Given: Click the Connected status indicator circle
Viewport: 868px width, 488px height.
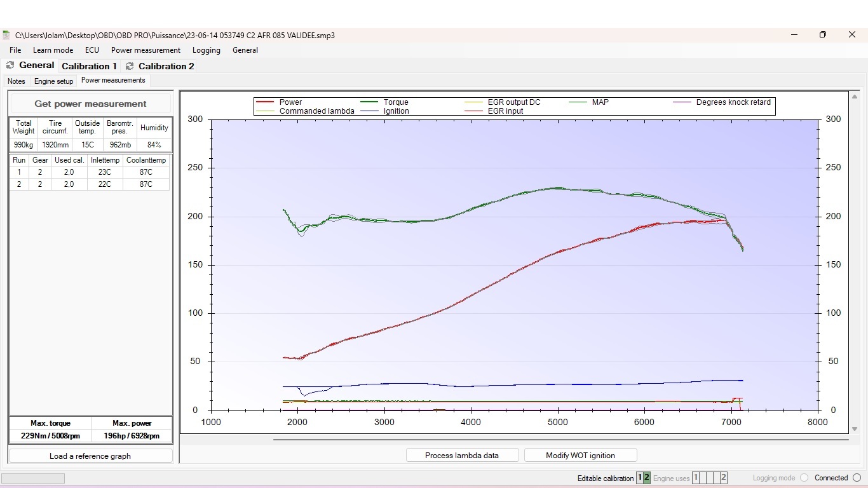Looking at the screenshot, I should coord(857,478).
